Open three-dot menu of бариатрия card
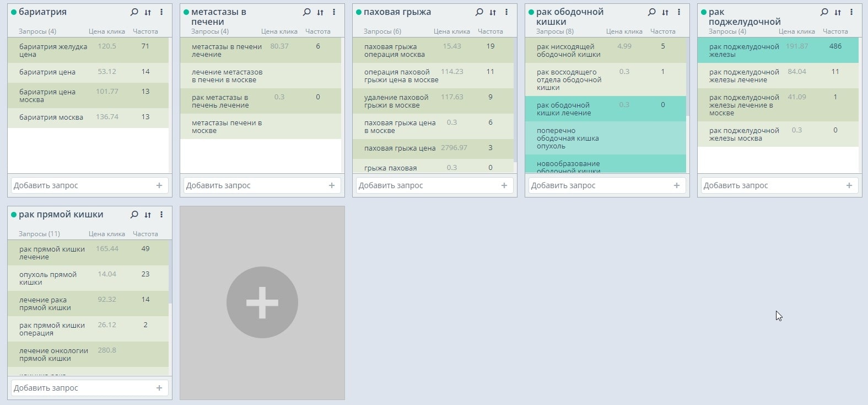This screenshot has height=405, width=868. point(161,12)
